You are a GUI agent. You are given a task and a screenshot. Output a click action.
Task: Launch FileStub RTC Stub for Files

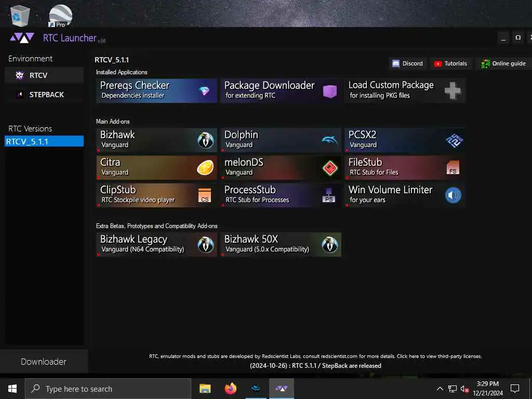[x=405, y=168]
